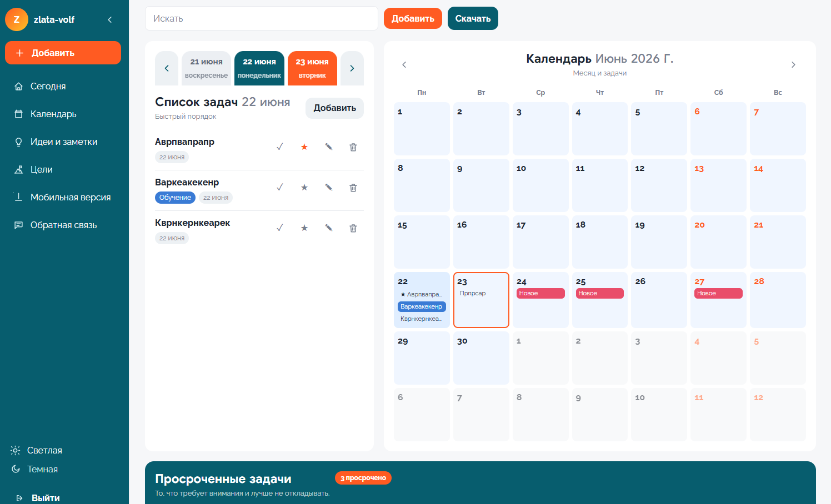Collapse the sidebar with the chevron
This screenshot has height=504, width=831.
pos(110,19)
